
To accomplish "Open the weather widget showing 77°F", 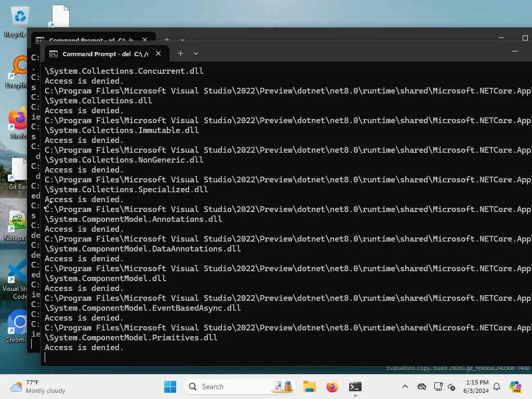I will click(x=37, y=387).
